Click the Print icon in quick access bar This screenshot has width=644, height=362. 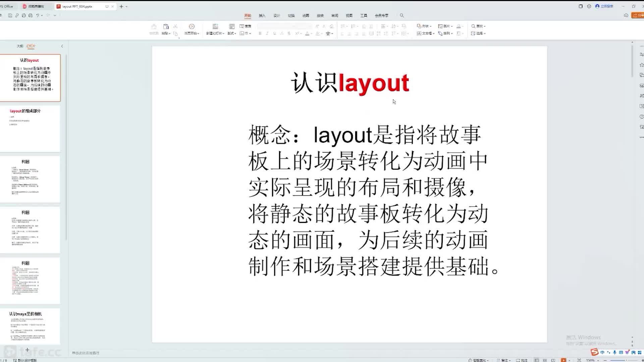(x=23, y=15)
